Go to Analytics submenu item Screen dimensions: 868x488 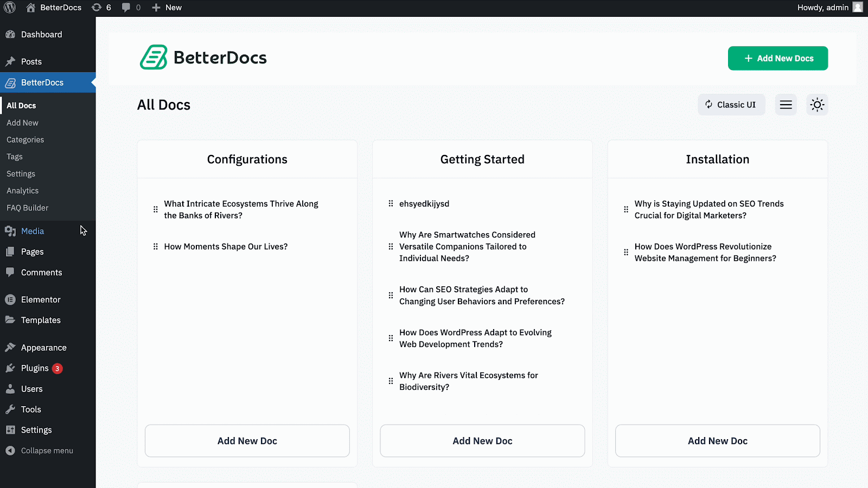tap(23, 191)
